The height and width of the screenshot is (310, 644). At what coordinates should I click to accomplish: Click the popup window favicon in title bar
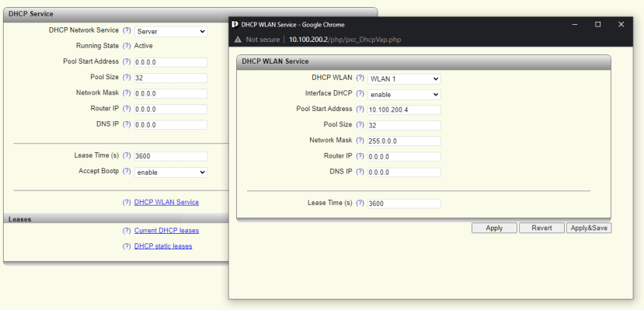[x=235, y=24]
